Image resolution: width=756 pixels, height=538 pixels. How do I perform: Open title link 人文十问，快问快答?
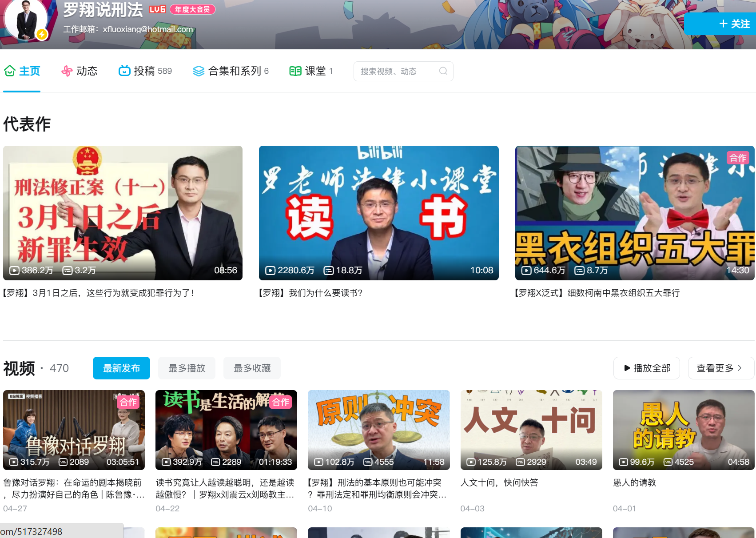click(499, 482)
